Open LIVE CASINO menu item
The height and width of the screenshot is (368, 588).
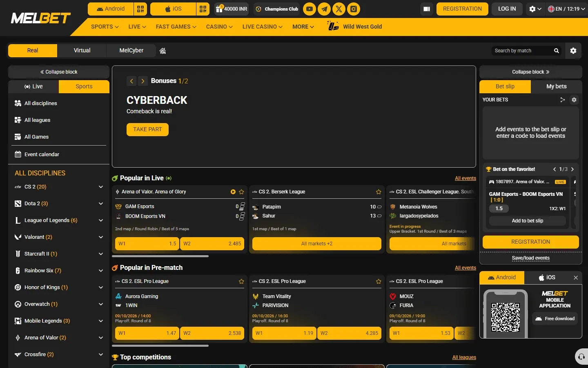[262, 27]
